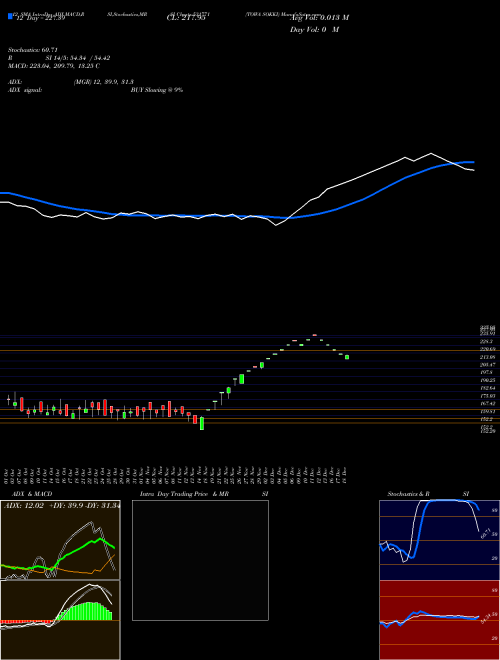Open the MACD histogram chart panel

[60, 620]
